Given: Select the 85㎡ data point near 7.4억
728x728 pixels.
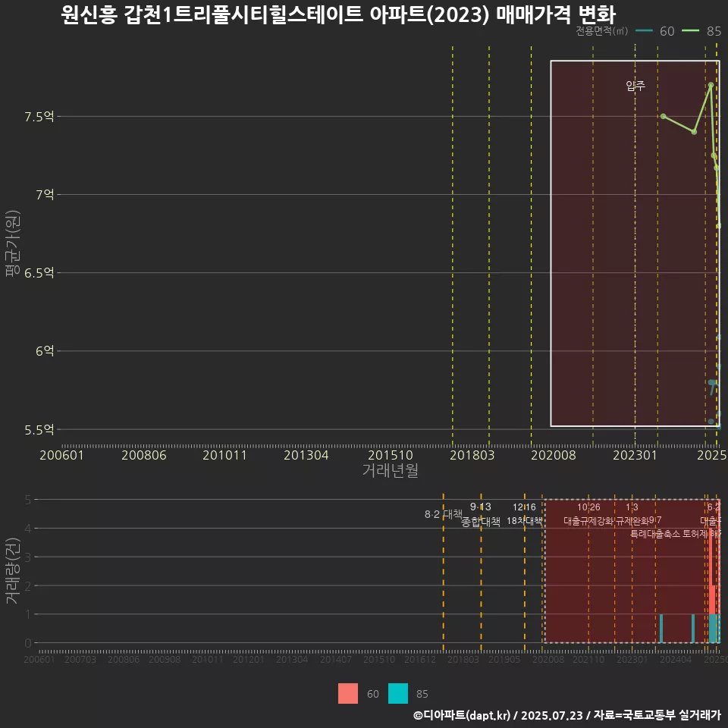Looking at the screenshot, I should coord(694,132).
